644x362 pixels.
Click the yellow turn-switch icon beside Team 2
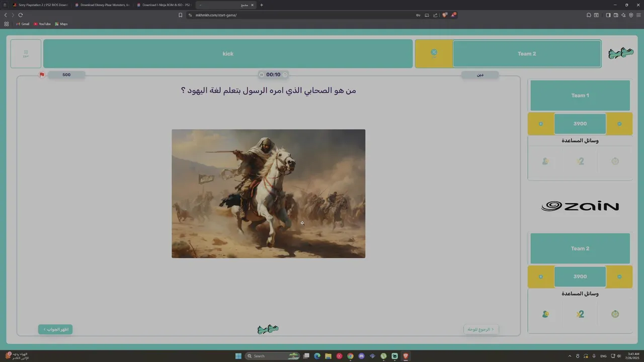(x=434, y=54)
